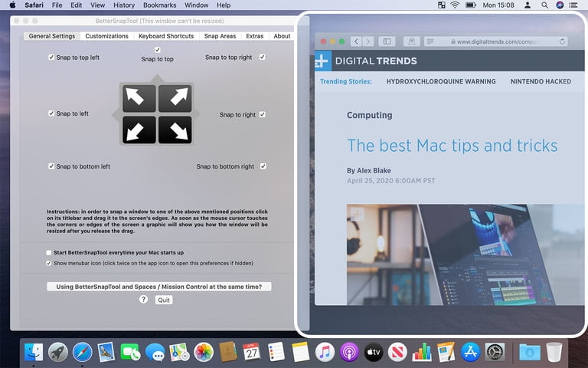Switch to General Settings tab
The width and height of the screenshot is (588, 368).
[x=52, y=36]
